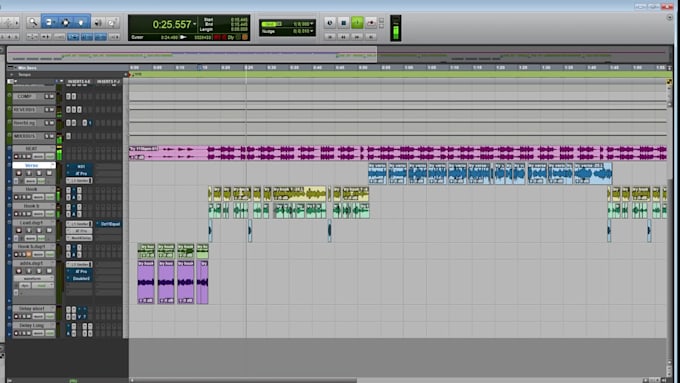Open the blue insert on Lead.dup1 Inserts F-J
Screen dimensions: 680x383
pos(108,224)
